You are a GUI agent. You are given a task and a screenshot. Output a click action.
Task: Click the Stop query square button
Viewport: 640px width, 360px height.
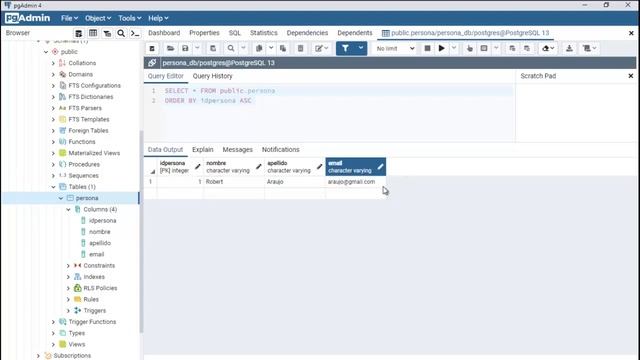[427, 48]
